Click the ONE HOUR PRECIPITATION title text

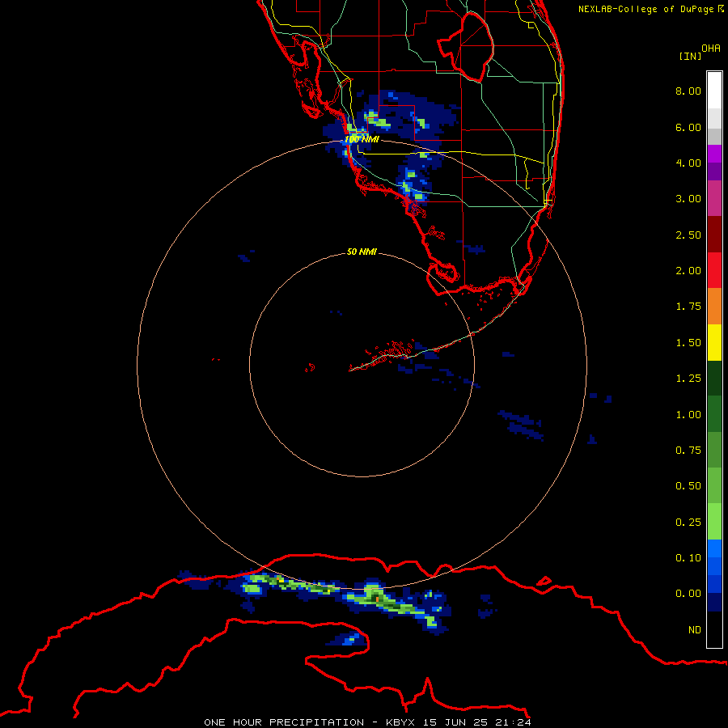click(284, 722)
